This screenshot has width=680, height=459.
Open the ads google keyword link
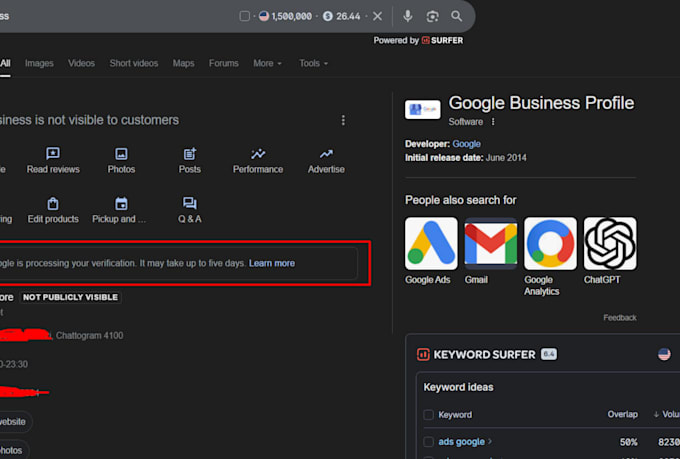(461, 442)
